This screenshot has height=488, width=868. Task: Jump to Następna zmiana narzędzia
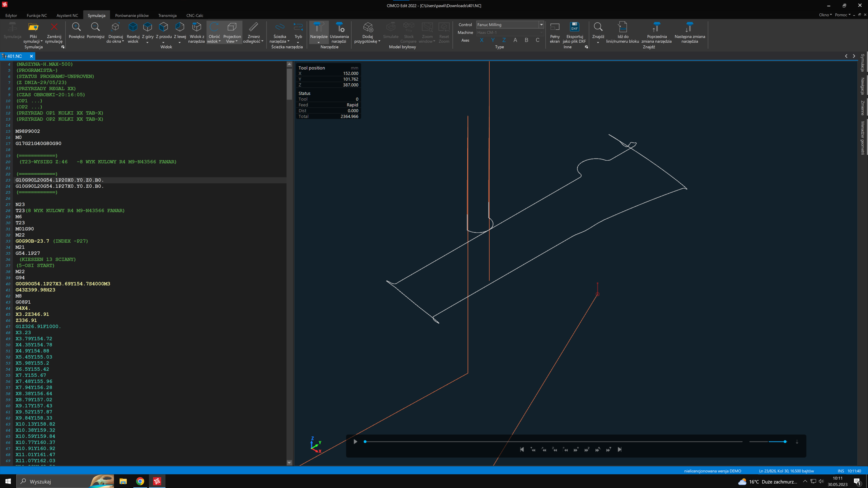coord(690,32)
